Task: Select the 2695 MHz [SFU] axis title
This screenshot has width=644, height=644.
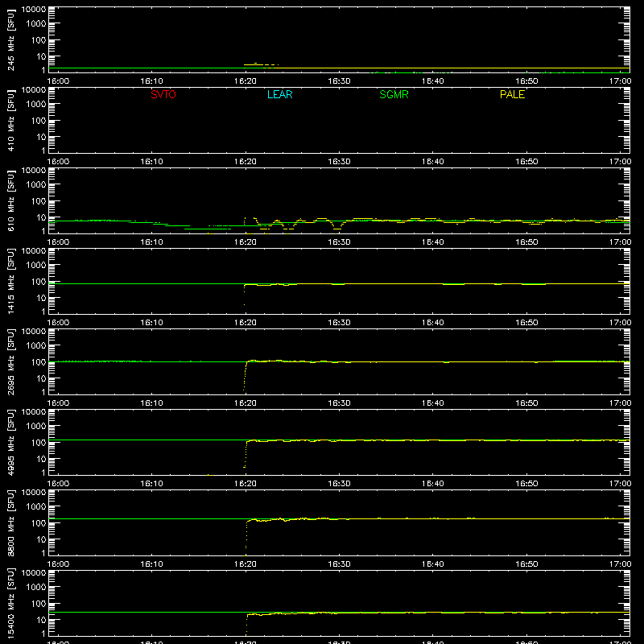Action: click(10, 361)
